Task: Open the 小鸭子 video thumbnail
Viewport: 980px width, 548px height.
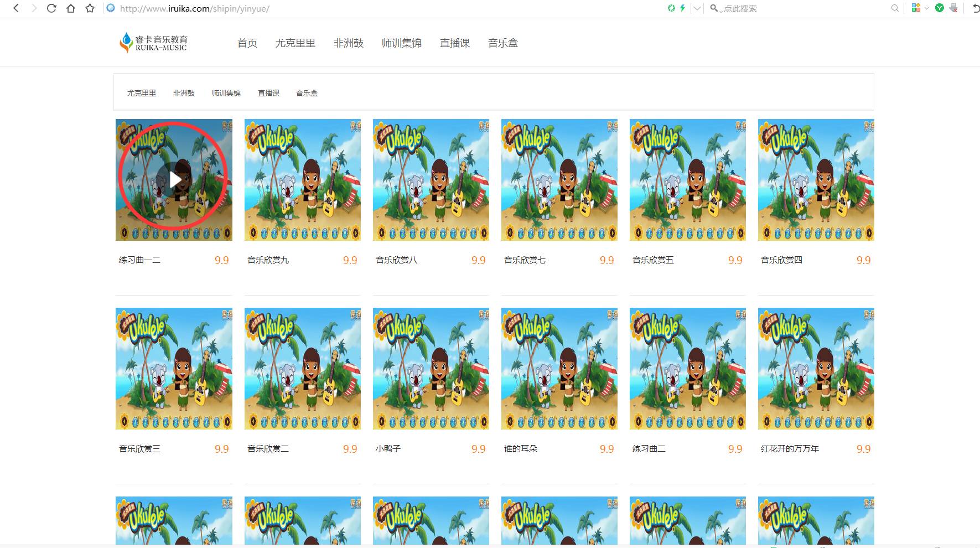Action: [x=431, y=369]
